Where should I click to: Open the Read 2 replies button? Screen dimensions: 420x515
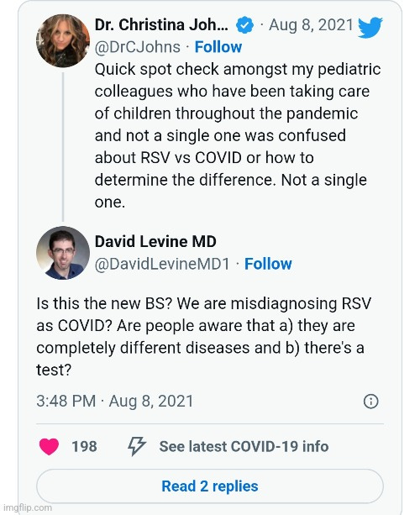point(210,486)
